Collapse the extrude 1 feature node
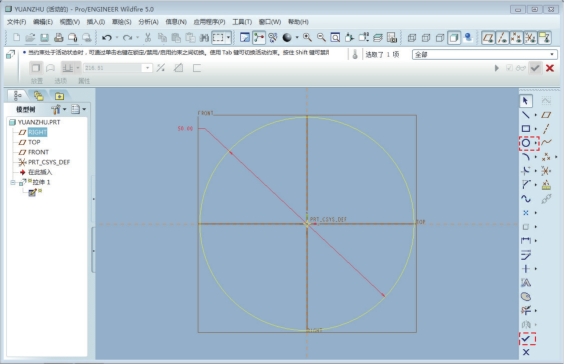The image size is (564, 364). 13,183
